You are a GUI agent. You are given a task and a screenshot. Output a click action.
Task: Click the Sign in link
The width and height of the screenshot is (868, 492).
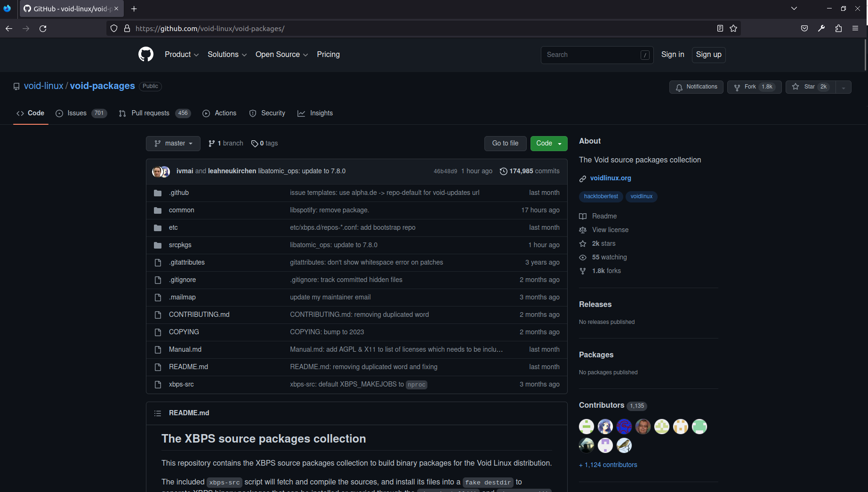point(673,55)
